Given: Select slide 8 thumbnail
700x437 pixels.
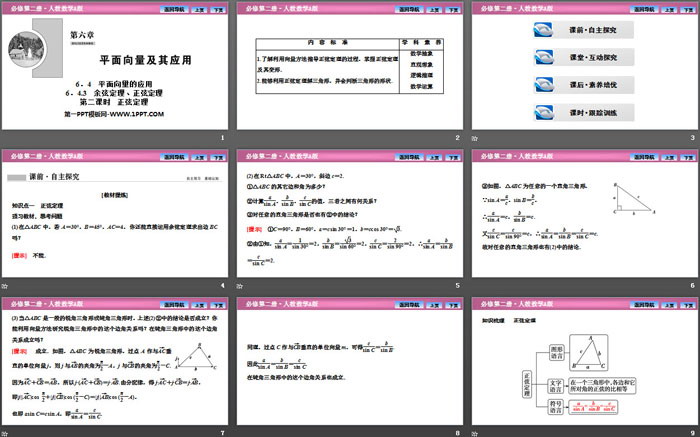Looking at the screenshot, I should (x=350, y=361).
